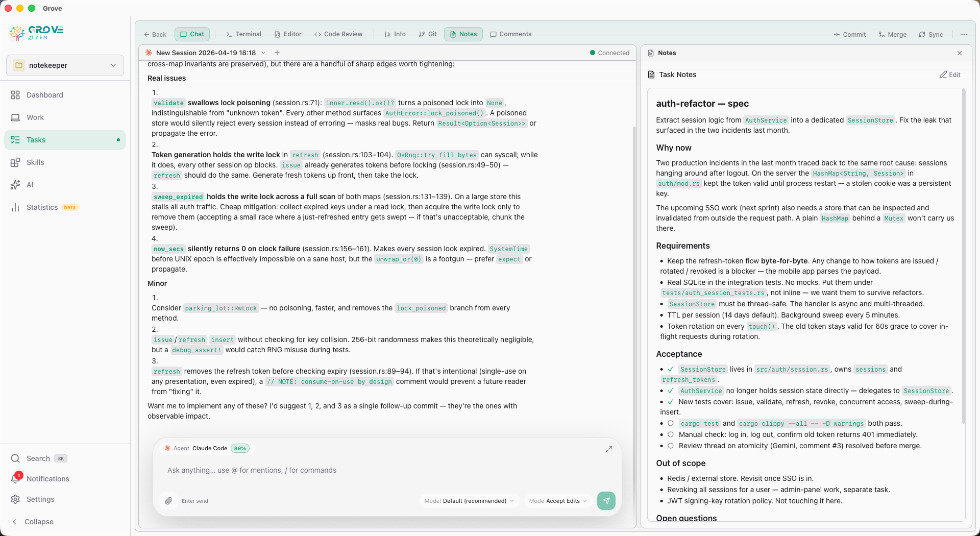Toggle the cargo test acceptance checkbox
The height and width of the screenshot is (536, 980).
[671, 423]
